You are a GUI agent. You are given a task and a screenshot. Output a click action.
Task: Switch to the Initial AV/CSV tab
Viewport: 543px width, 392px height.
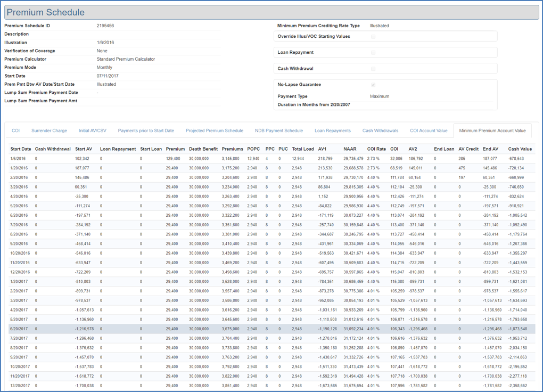tap(93, 130)
